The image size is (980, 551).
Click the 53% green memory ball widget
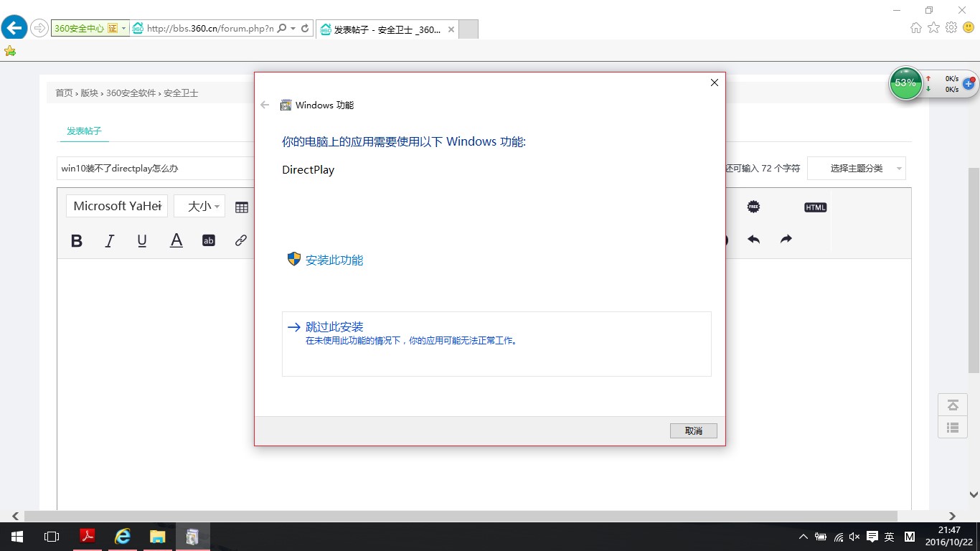[905, 83]
